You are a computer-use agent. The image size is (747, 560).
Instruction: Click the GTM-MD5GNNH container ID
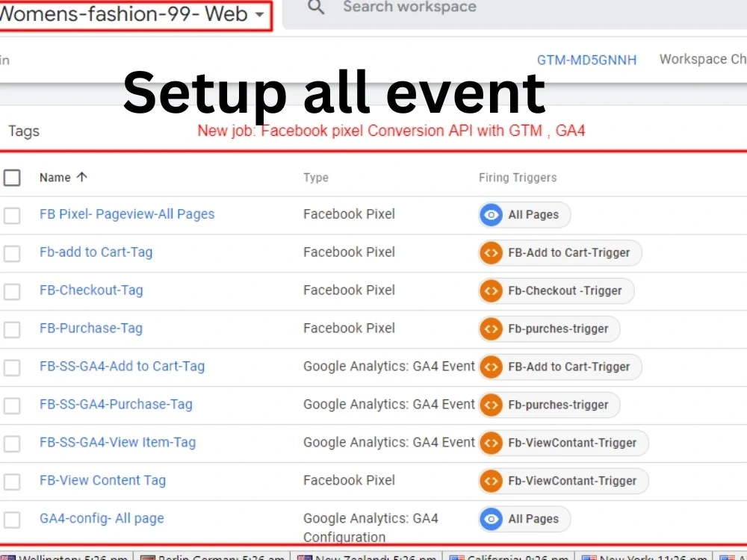point(586,60)
